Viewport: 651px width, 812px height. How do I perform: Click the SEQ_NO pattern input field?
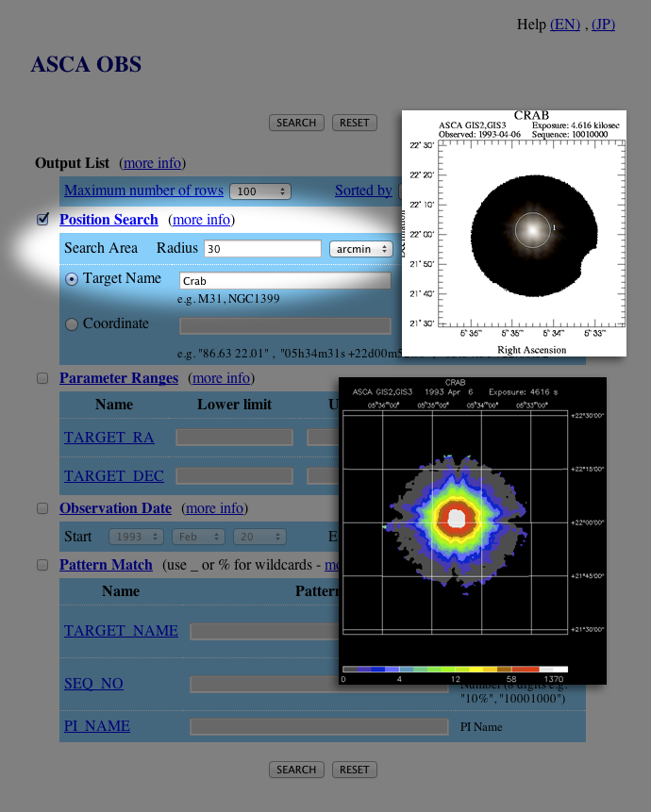(x=319, y=684)
